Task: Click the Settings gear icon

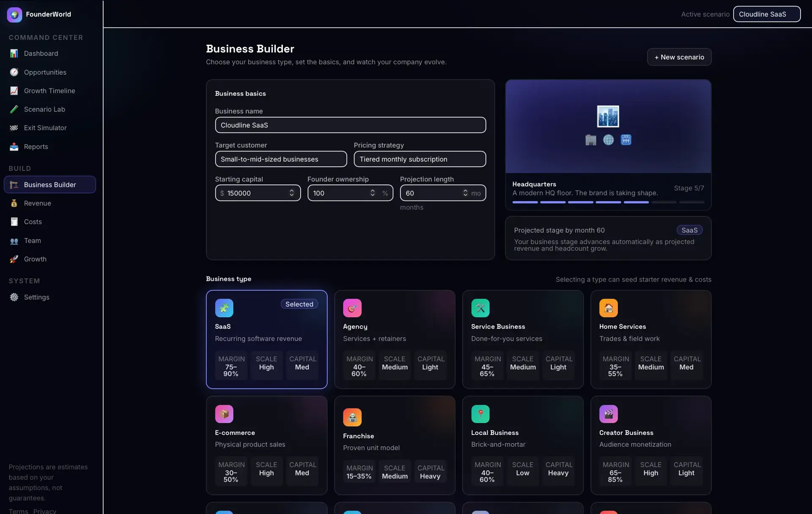Action: 14,297
